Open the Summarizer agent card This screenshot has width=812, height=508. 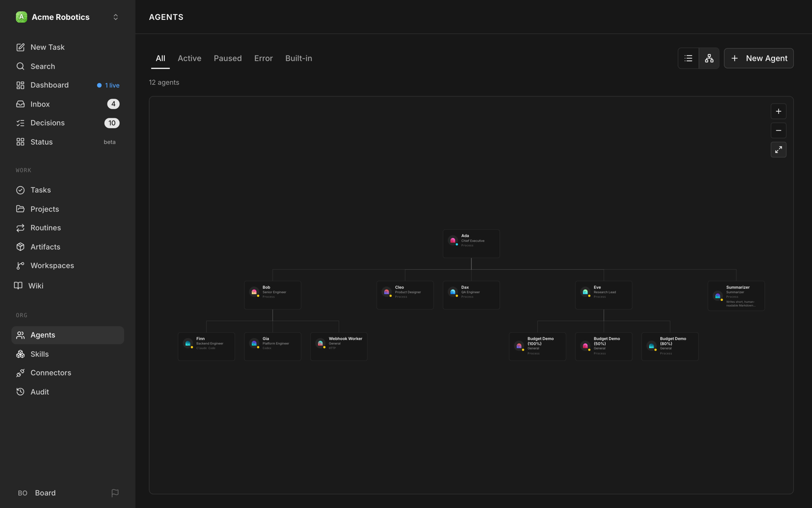[736, 296]
